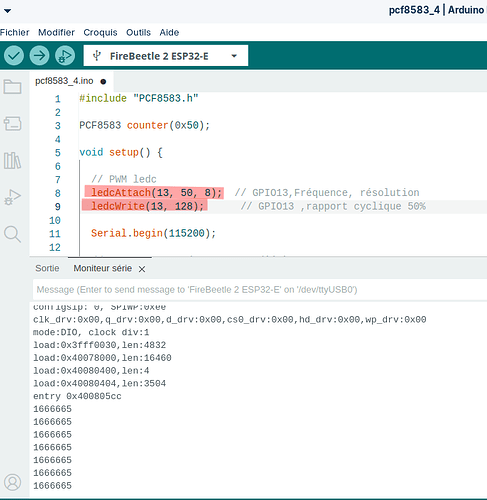Open the Outils menu
This screenshot has width=487, height=500.
click(138, 32)
